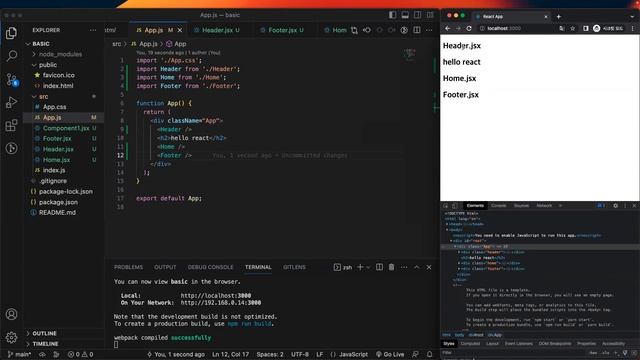Open the GITLENS panel tab
The image size is (640, 360).
pos(294,267)
